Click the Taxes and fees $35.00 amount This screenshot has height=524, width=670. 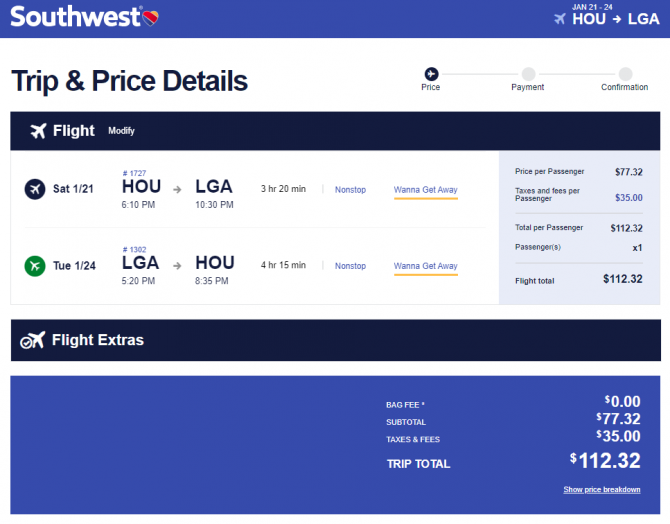pyautogui.click(x=629, y=197)
